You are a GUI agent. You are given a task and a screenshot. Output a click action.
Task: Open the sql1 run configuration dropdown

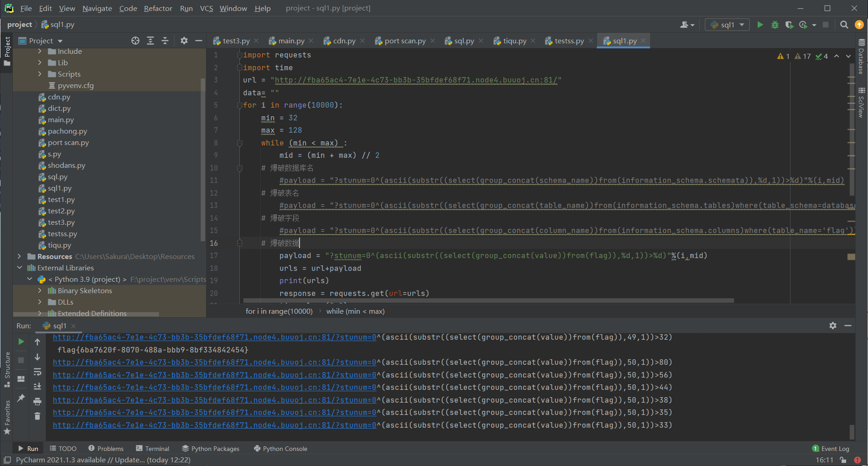pyautogui.click(x=728, y=25)
